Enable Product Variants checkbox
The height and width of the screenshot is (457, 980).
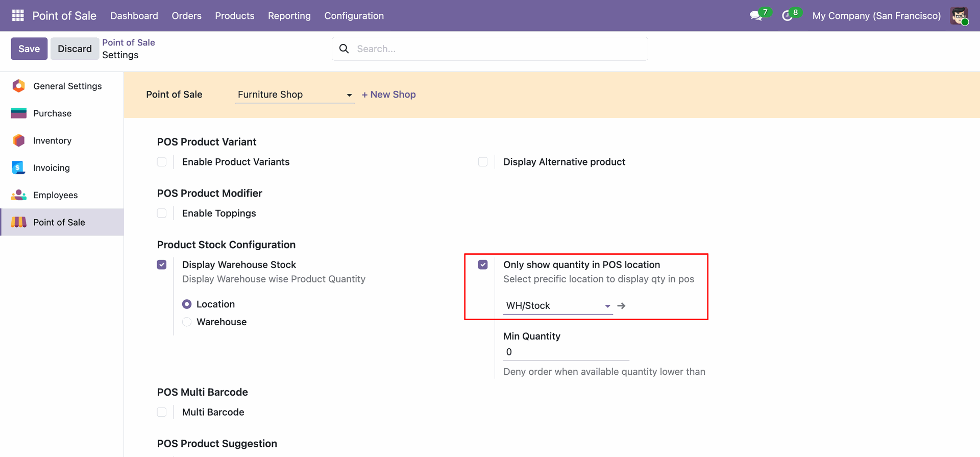click(x=162, y=162)
